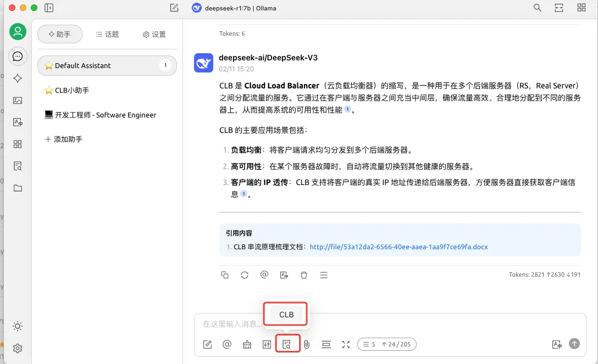Open quick parameter sliders icon in input toolbar
598x364 pixels.
pos(267,345)
